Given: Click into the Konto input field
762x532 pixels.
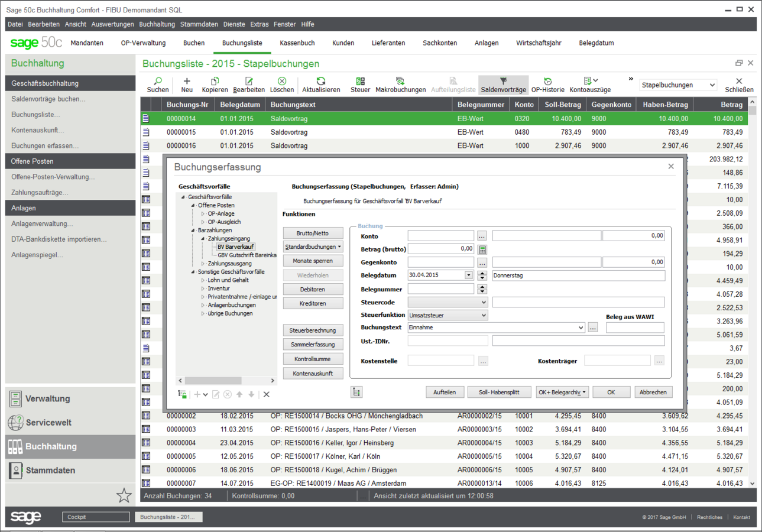Looking at the screenshot, I should (440, 236).
